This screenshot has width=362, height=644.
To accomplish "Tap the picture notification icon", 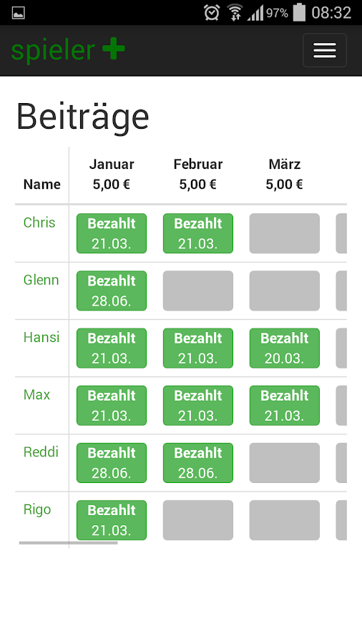I will (x=18, y=13).
